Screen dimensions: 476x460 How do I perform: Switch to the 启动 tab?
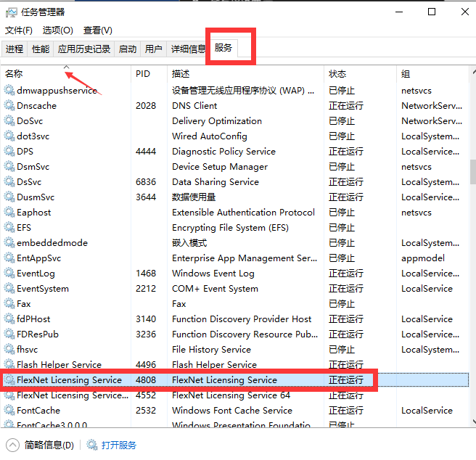click(127, 49)
